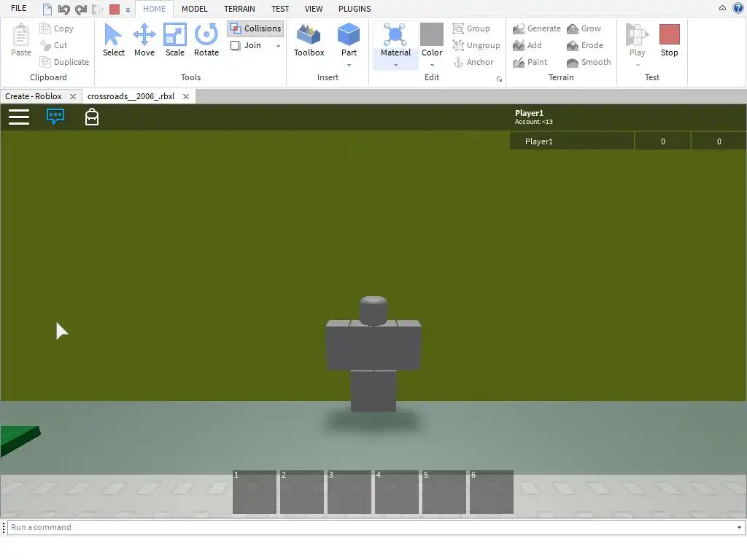Click quick-access stop square icon
The height and width of the screenshot is (560, 747).
pyautogui.click(x=115, y=9)
